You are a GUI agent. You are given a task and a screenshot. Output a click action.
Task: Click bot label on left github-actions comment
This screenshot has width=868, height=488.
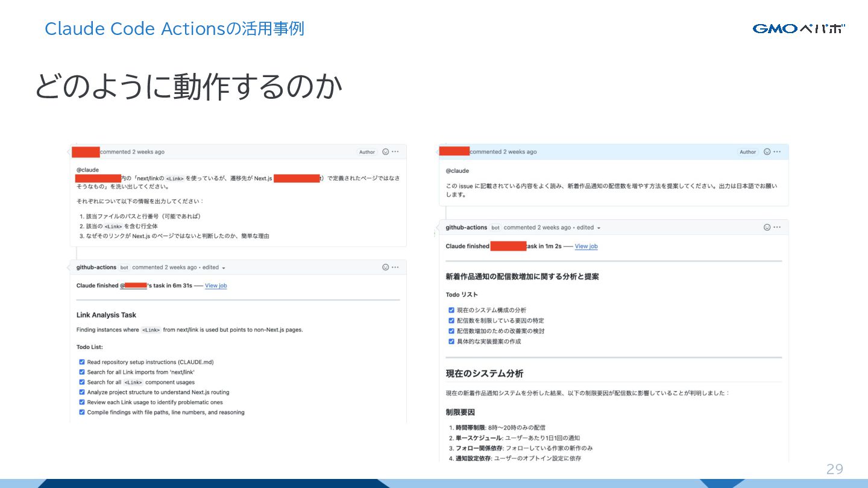124,267
